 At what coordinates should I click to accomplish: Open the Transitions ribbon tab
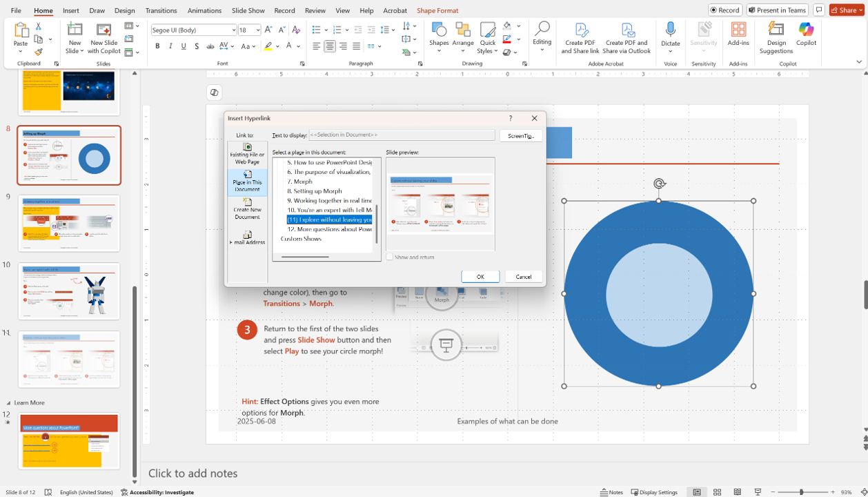point(161,10)
